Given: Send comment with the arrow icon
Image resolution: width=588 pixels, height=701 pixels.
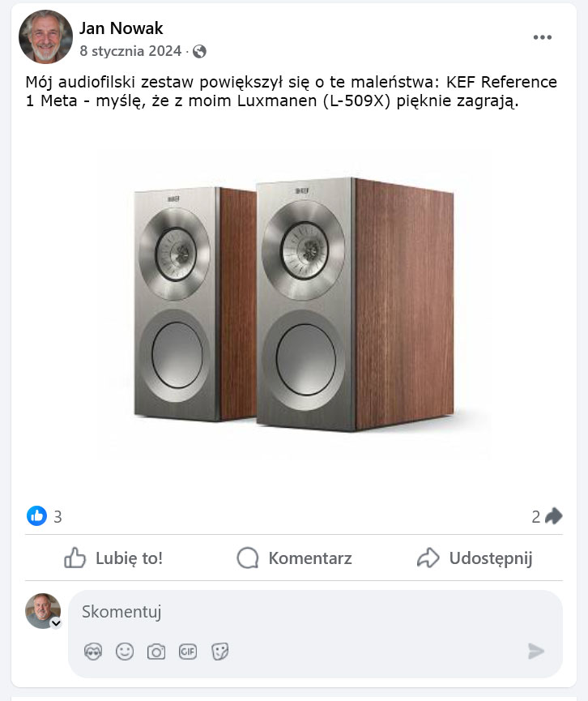Looking at the screenshot, I should click(535, 651).
